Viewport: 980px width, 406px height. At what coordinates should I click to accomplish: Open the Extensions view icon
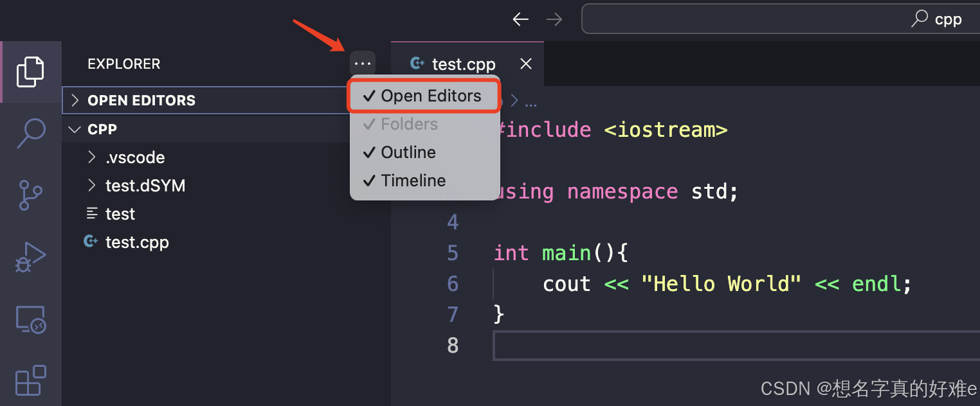pos(30,380)
